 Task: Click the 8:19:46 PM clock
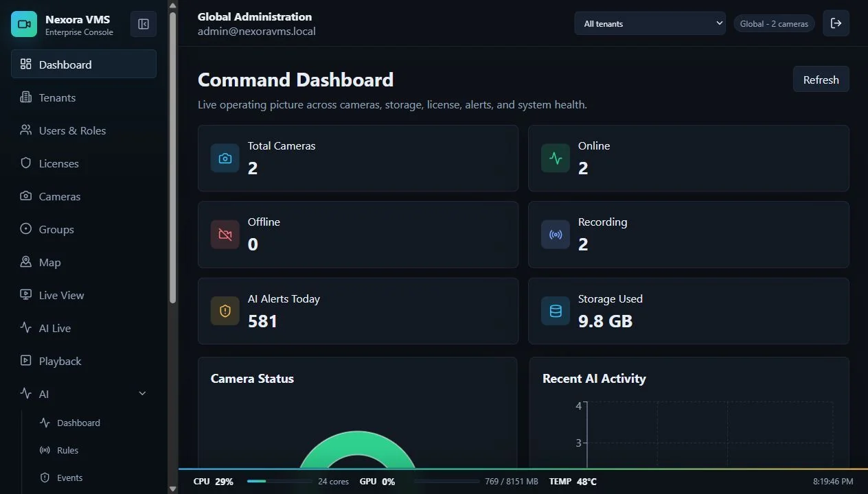pyautogui.click(x=833, y=482)
